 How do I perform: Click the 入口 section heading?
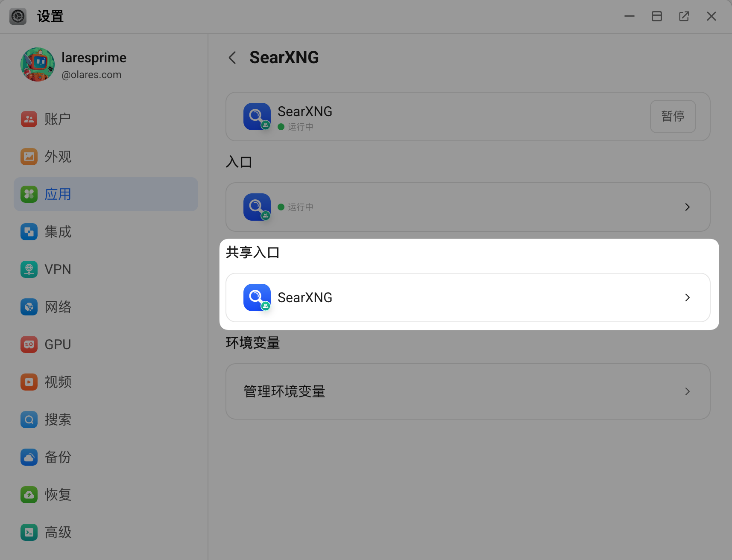pyautogui.click(x=239, y=162)
